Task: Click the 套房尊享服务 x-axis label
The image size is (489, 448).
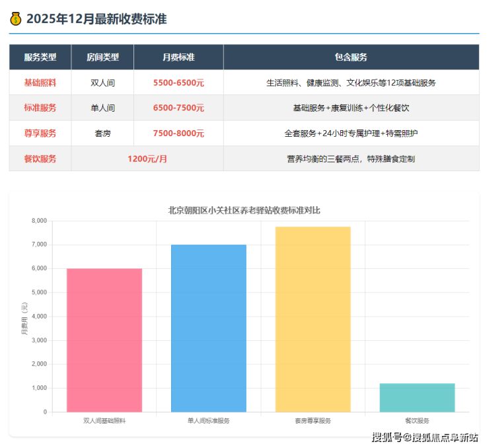Action: [x=313, y=420]
